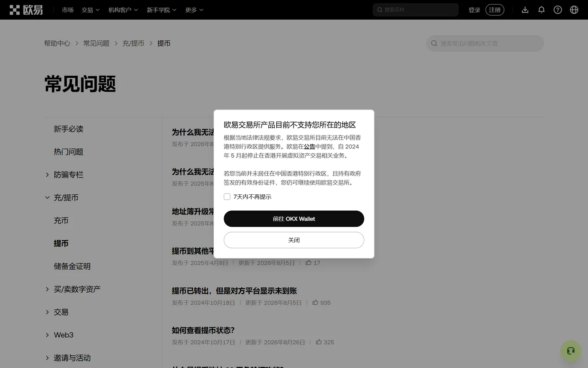Viewport: 588px width, 368px height.
Task: Expand the Web3 sidebar section
Action: click(x=47, y=335)
